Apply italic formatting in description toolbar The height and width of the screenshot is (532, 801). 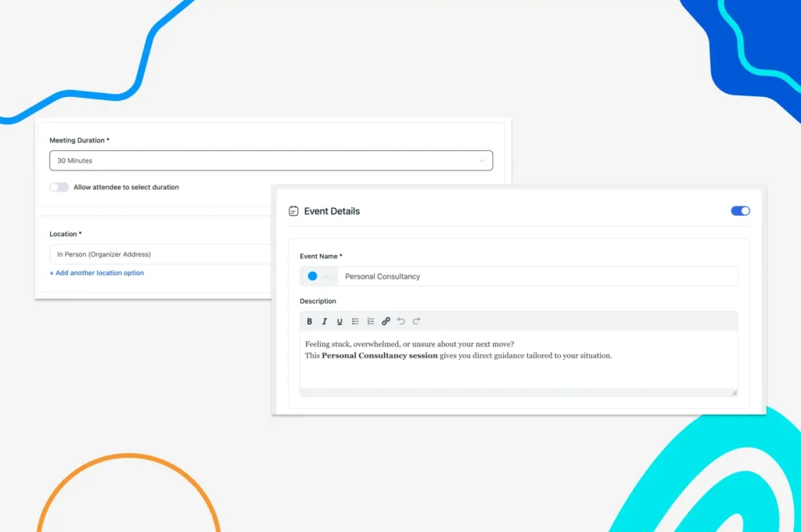pyautogui.click(x=325, y=322)
